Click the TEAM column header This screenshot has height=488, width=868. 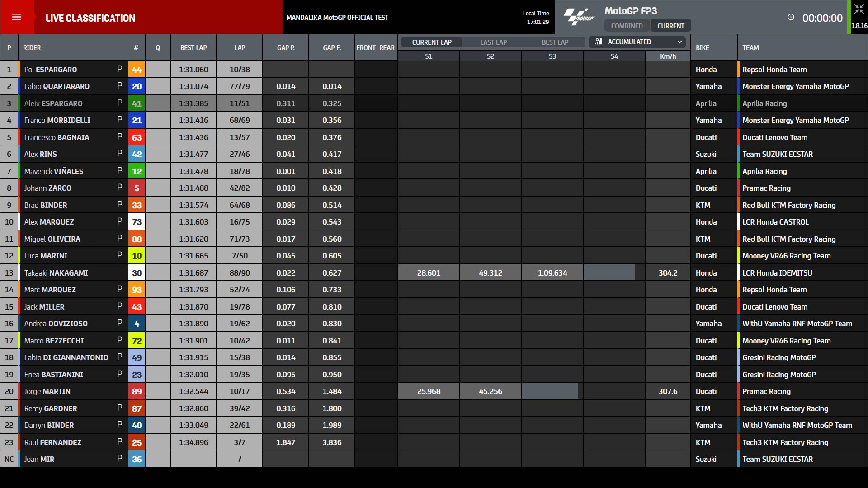click(750, 47)
